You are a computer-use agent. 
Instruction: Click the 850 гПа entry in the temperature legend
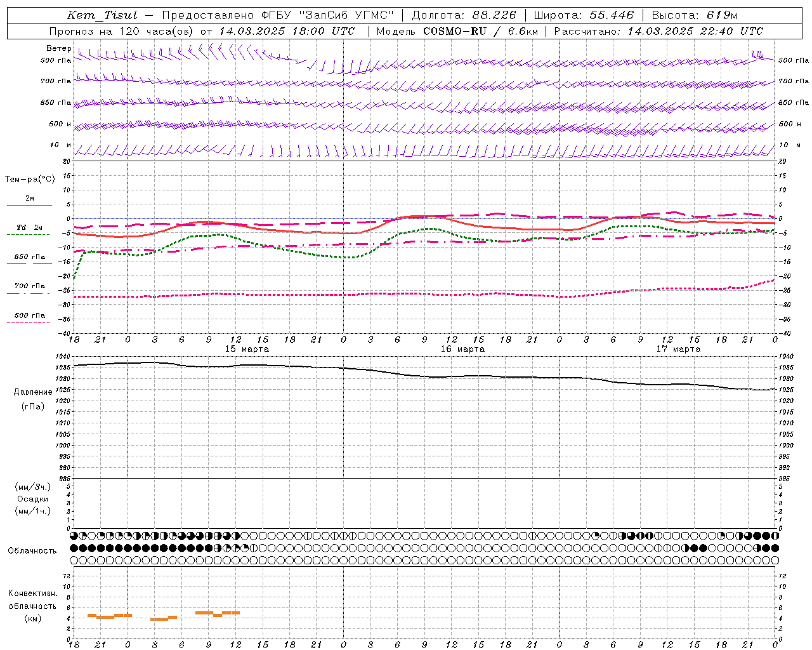point(29,256)
